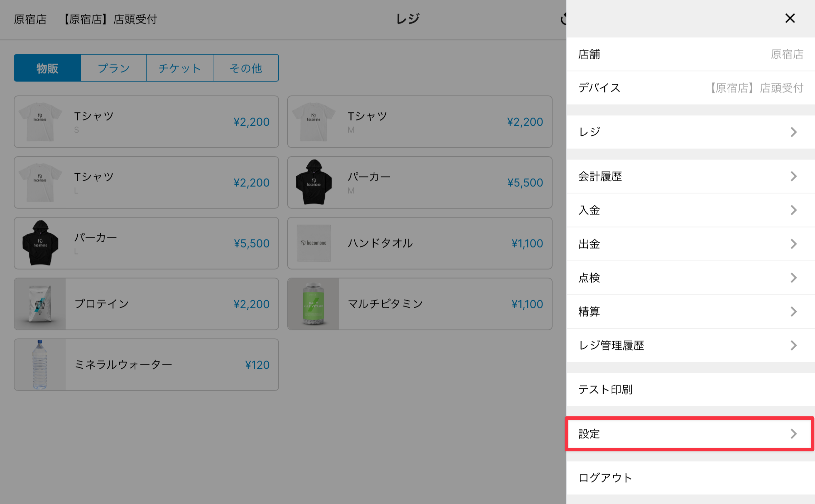
Task: Click the Tシャツ size S thumbnail
Action: coord(40,122)
